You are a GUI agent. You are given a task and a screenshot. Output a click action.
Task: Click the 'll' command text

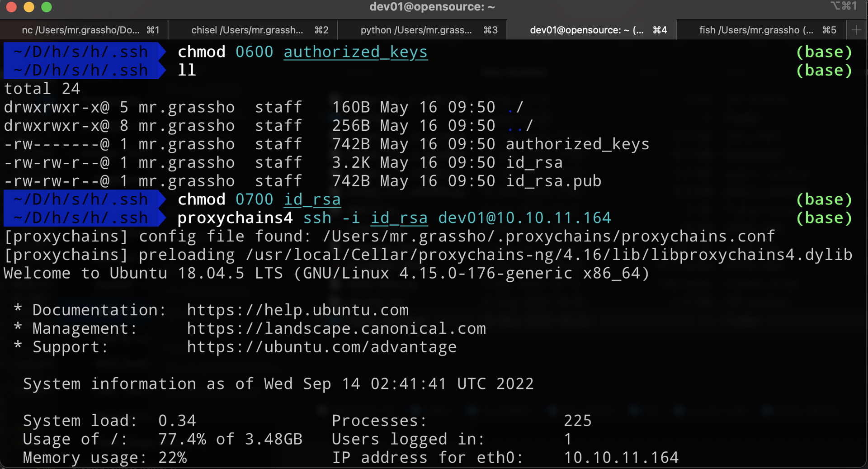(187, 70)
